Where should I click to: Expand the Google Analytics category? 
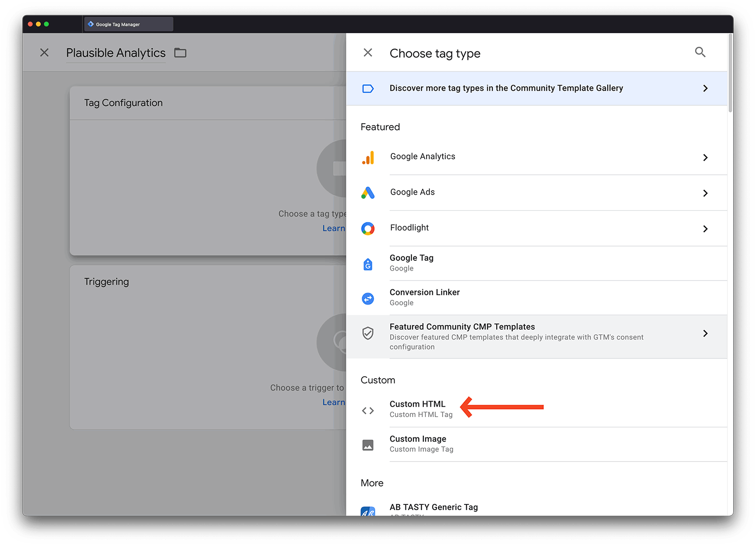click(x=705, y=157)
